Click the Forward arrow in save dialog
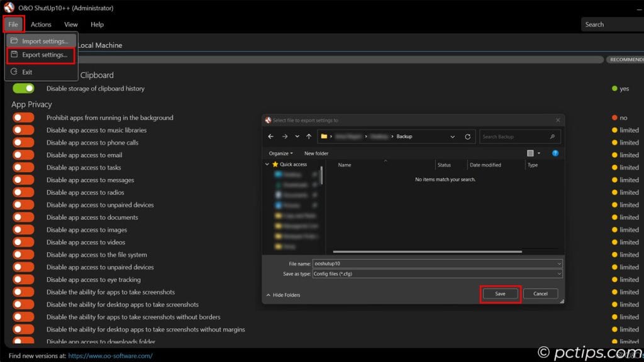 (x=284, y=136)
